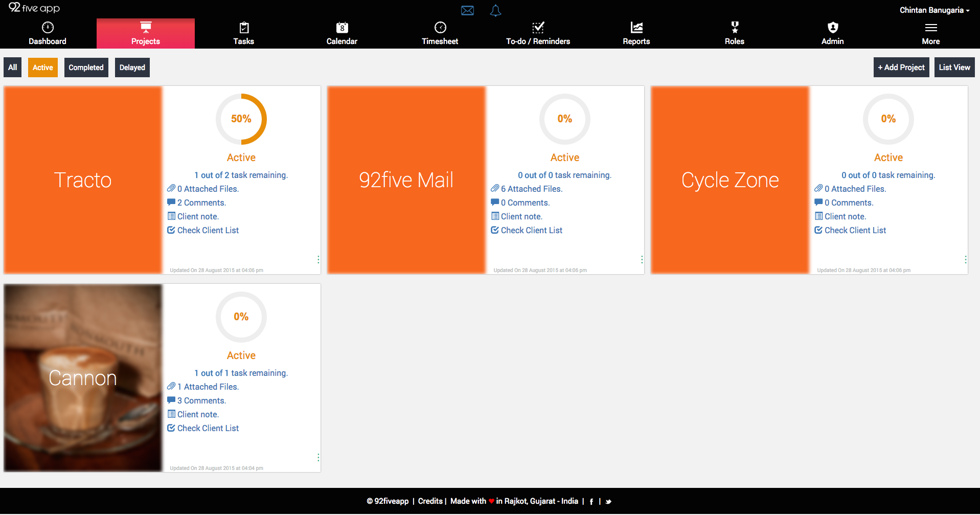Filter by Delayed projects
Viewport: 980px width, 515px height.
point(132,68)
